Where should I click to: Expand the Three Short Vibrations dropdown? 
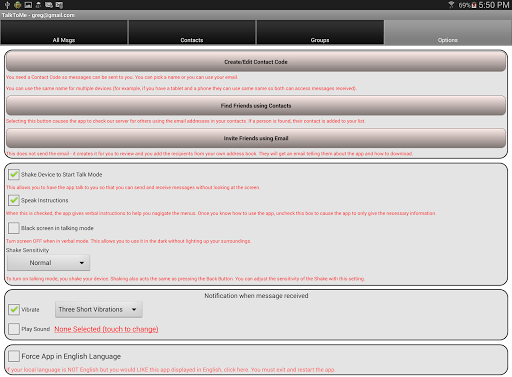99,309
